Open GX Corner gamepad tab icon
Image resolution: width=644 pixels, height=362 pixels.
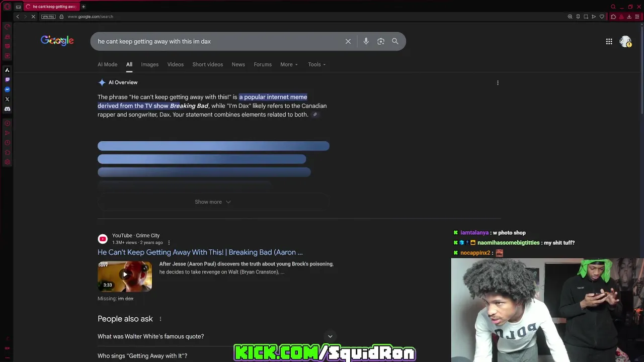pyautogui.click(x=19, y=7)
